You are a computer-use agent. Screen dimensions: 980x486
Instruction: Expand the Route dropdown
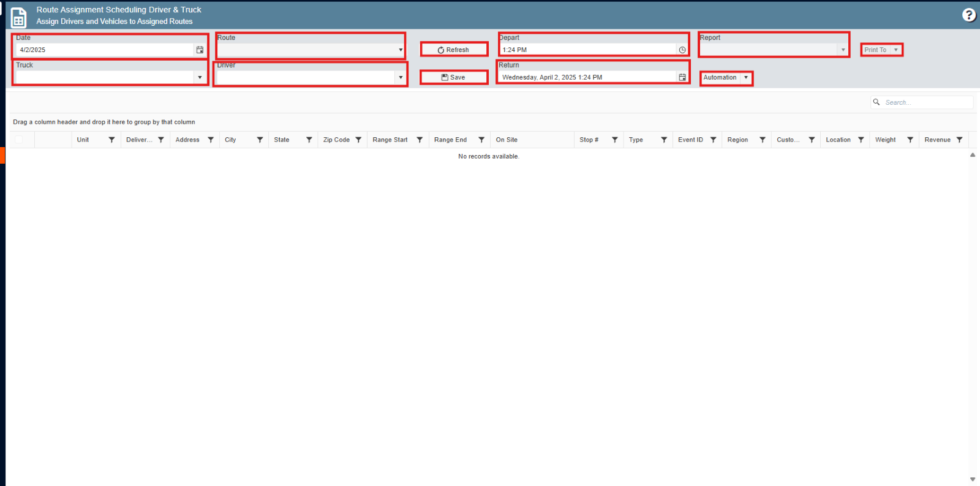(401, 50)
